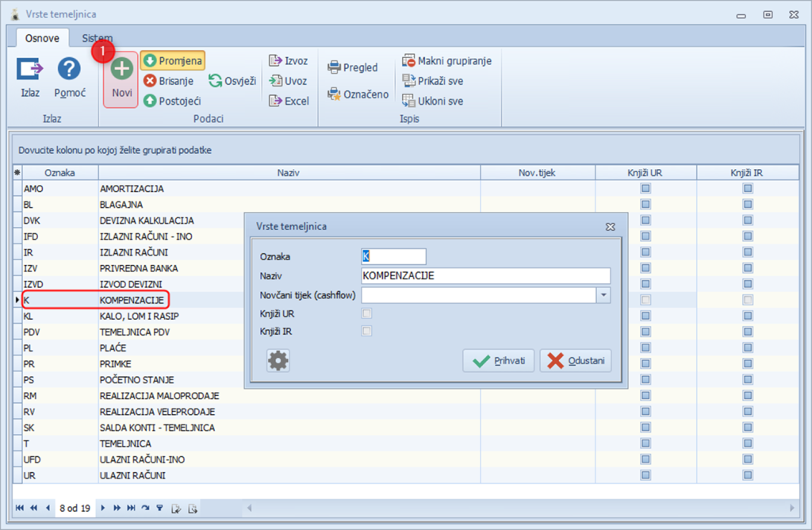This screenshot has width=812, height=530.
Task: Cancel dialog with Odustani button
Action: coord(576,361)
